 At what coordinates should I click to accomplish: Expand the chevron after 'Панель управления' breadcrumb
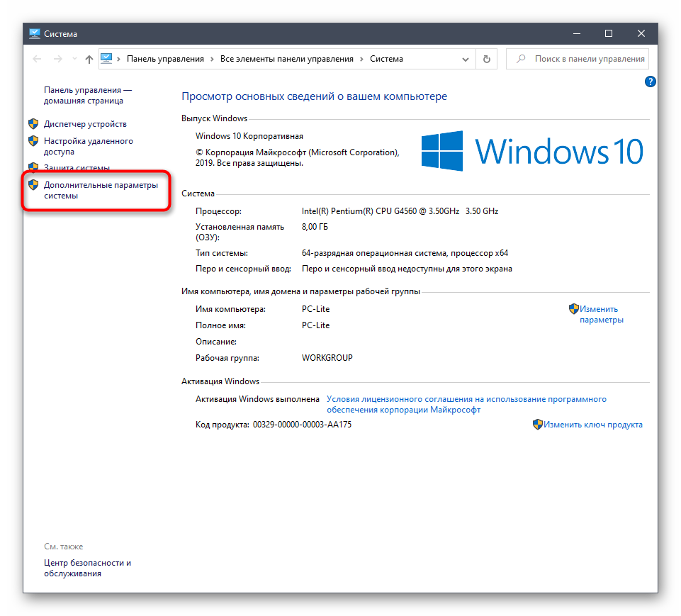(x=212, y=60)
